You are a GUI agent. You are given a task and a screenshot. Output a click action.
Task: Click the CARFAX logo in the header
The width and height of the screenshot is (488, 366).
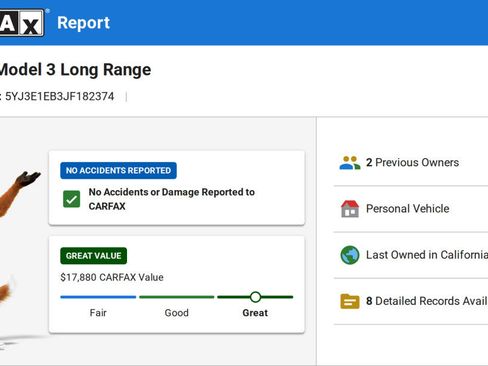(22, 22)
